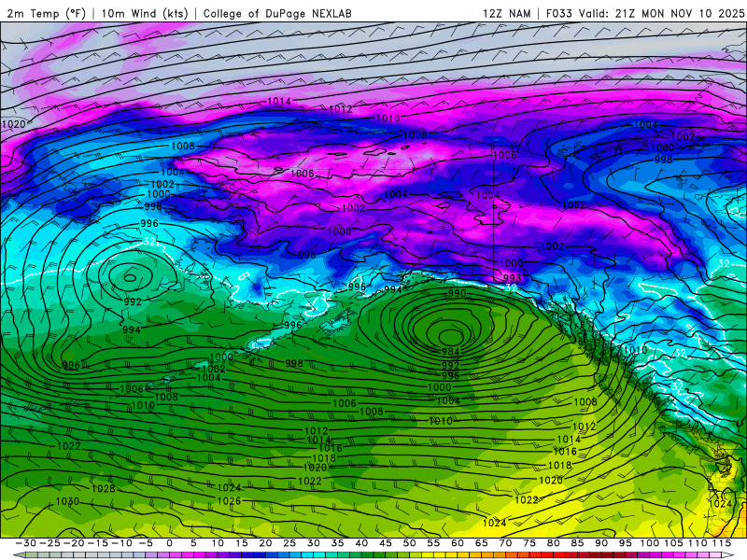Image resolution: width=747 pixels, height=560 pixels.
Task: Click the 1026 pressure contour label
Action: [x=229, y=501]
